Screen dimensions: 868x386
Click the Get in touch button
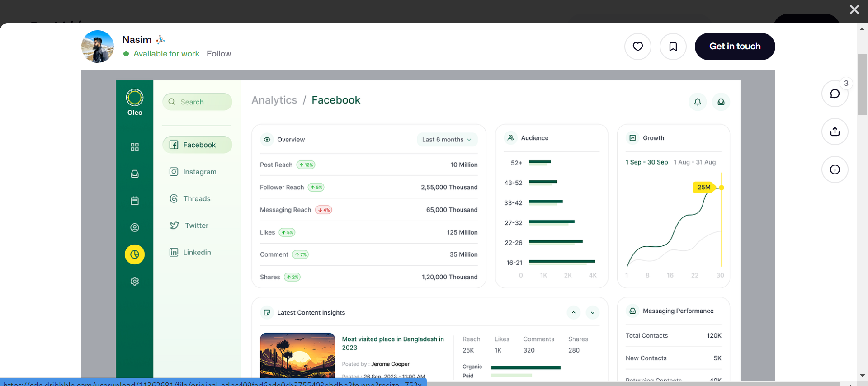[735, 47]
